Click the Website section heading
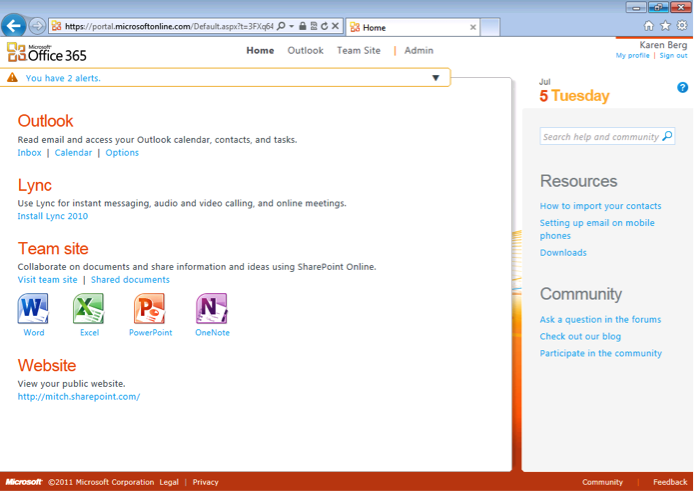 click(x=47, y=365)
